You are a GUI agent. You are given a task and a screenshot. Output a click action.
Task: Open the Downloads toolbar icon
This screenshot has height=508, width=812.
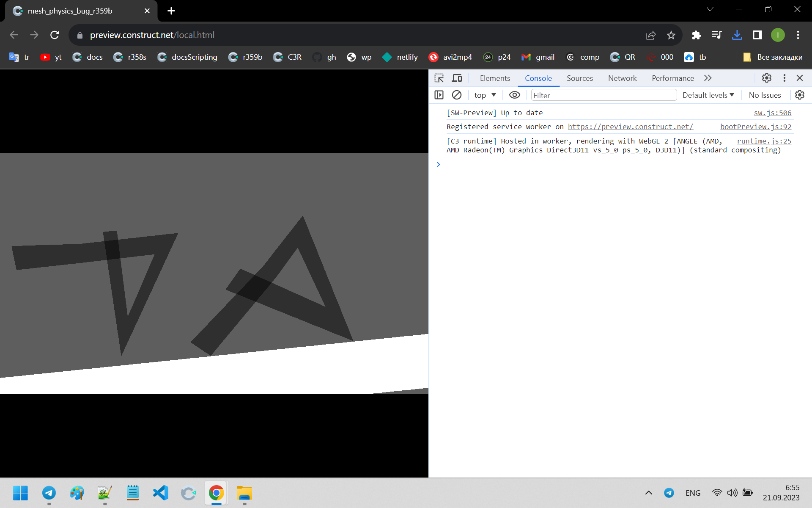coord(737,35)
